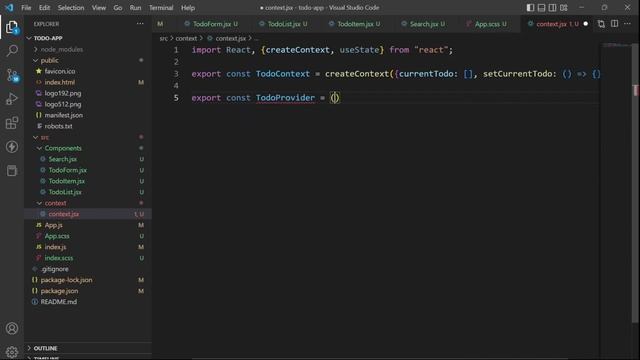This screenshot has width=640, height=360.
Task: Open robots.txt file
Action: click(x=58, y=126)
